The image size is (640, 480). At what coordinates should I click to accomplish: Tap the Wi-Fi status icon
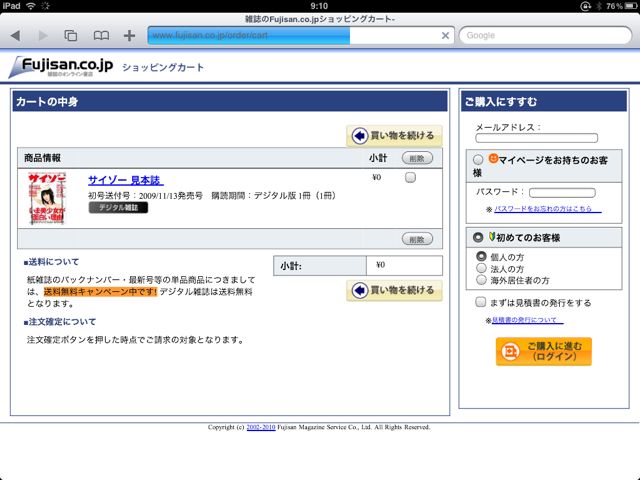[x=30, y=6]
